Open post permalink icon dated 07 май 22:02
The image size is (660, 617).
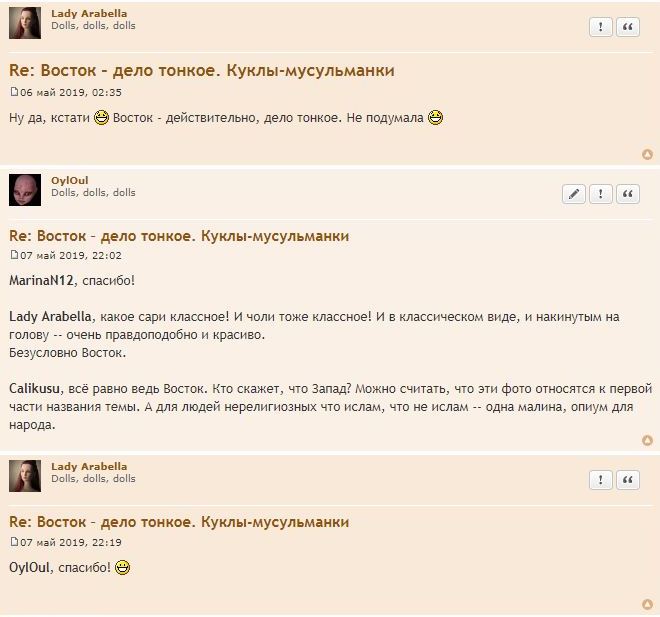click(x=14, y=255)
